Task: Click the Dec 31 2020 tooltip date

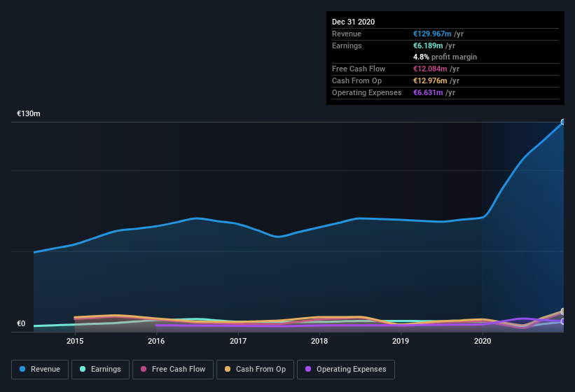Action: (x=354, y=22)
